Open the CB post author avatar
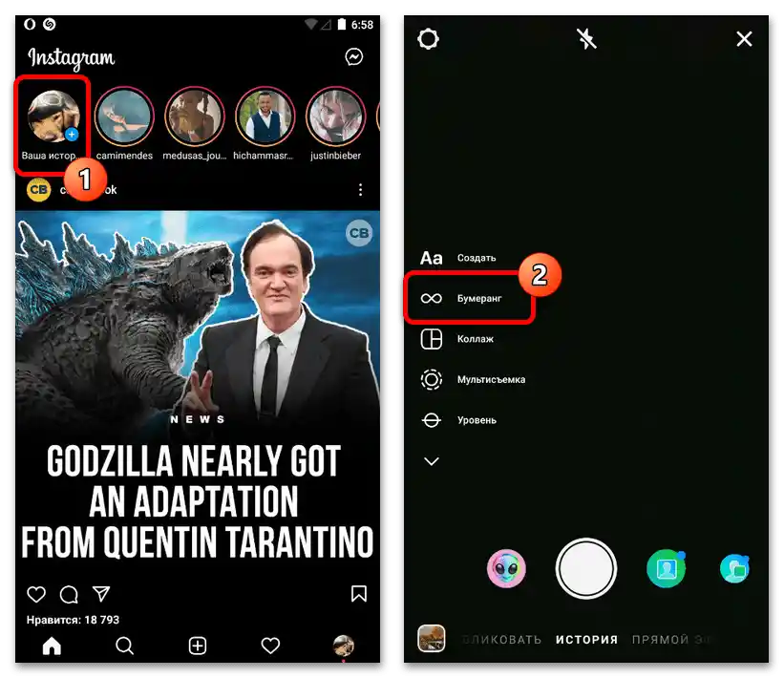 [x=38, y=189]
